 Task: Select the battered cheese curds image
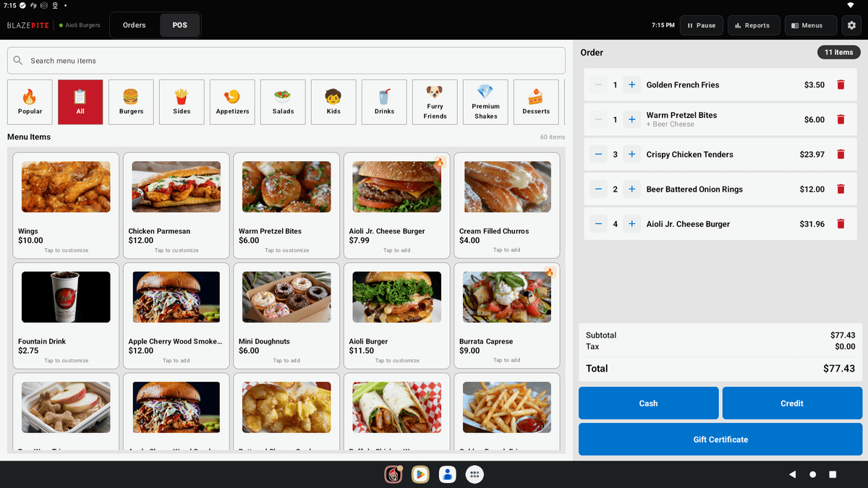(x=286, y=407)
